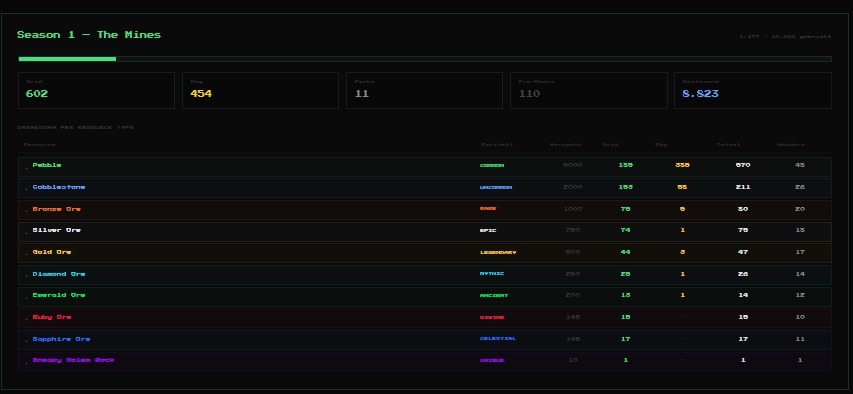Click the CELESTIAL rarity badge
The image size is (853, 394).
(x=498, y=338)
